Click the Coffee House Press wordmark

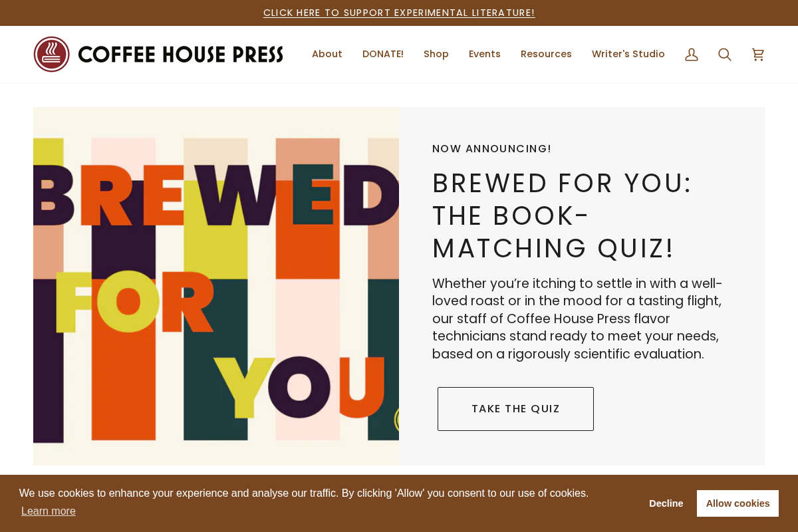[181, 54]
